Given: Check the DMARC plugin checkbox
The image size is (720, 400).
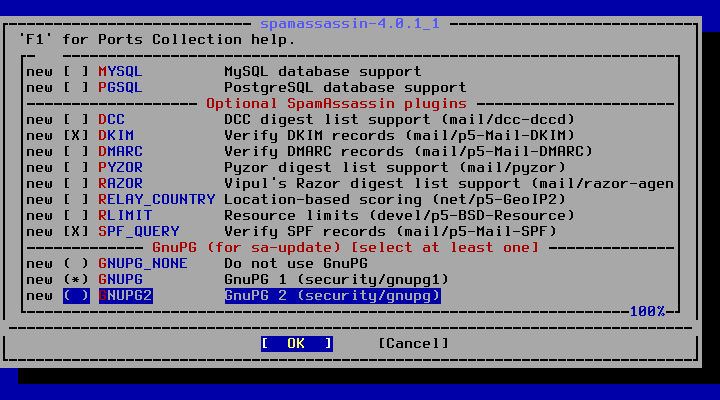Looking at the screenshot, I should [x=76, y=152].
